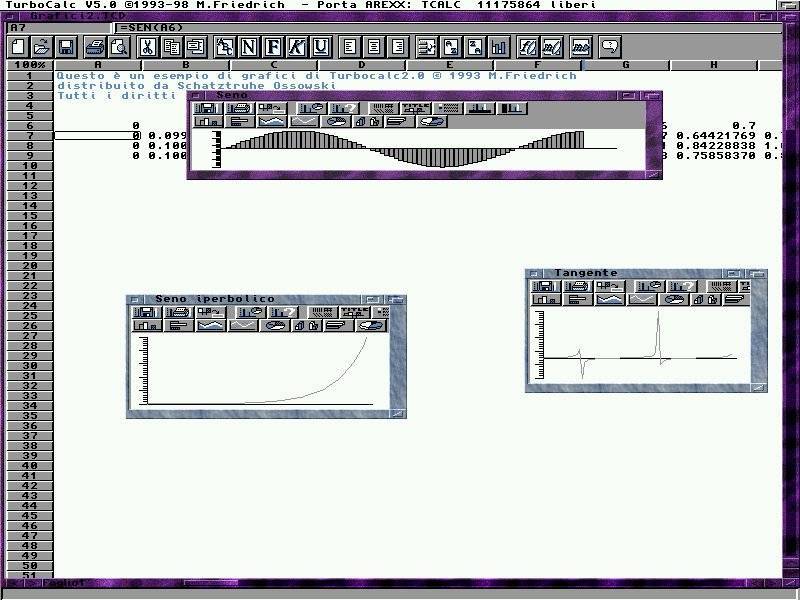Click the Save floppy disk icon in main toolbar

coord(66,47)
